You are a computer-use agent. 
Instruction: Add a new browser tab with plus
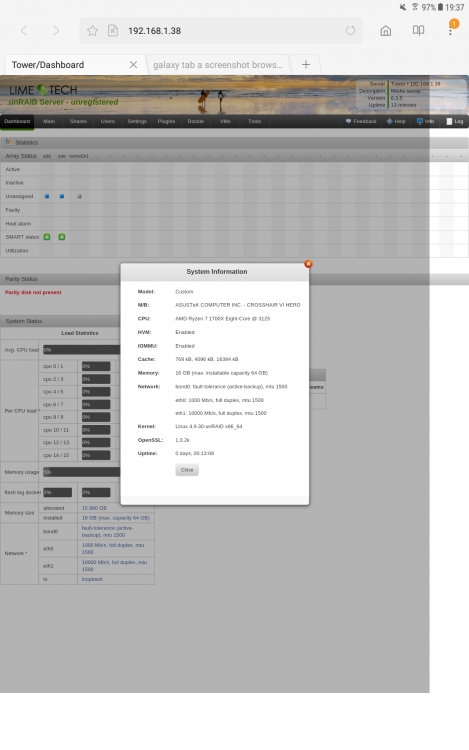coord(306,64)
